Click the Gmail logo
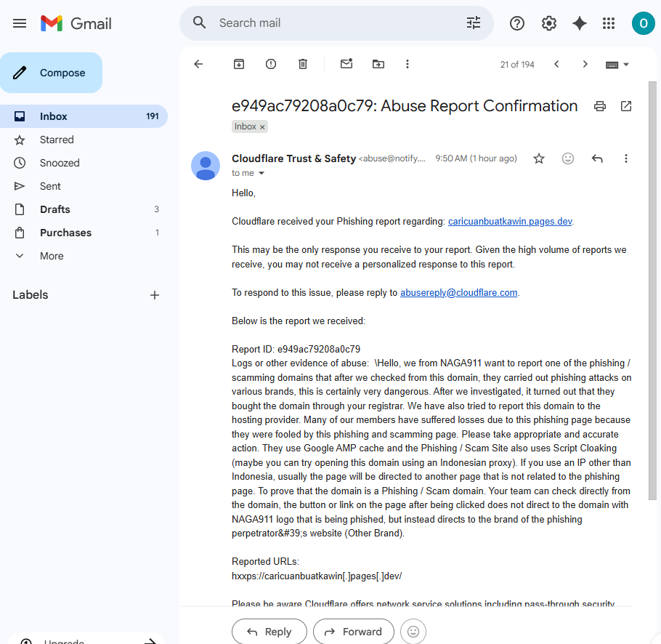 point(76,23)
